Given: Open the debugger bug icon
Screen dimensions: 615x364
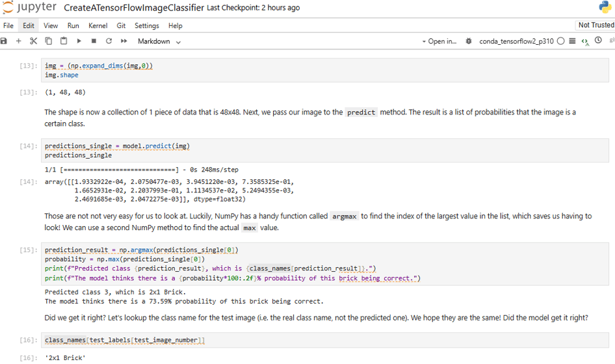Looking at the screenshot, I should coord(469,41).
